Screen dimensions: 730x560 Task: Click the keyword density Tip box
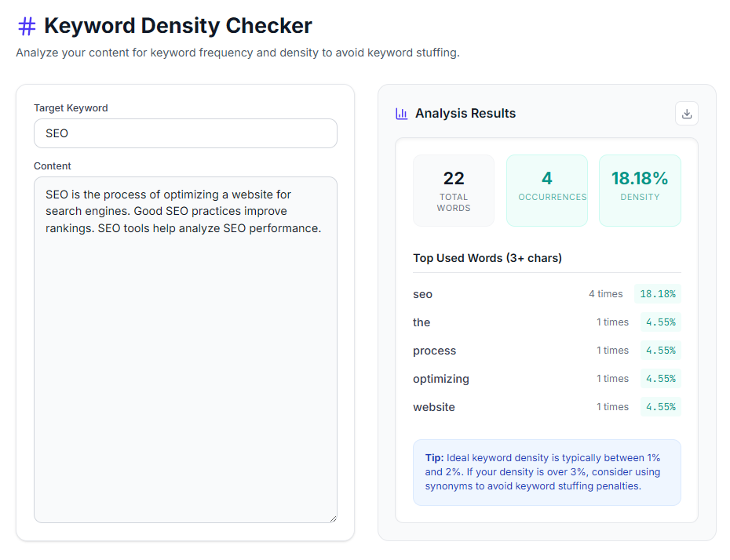[547, 473]
